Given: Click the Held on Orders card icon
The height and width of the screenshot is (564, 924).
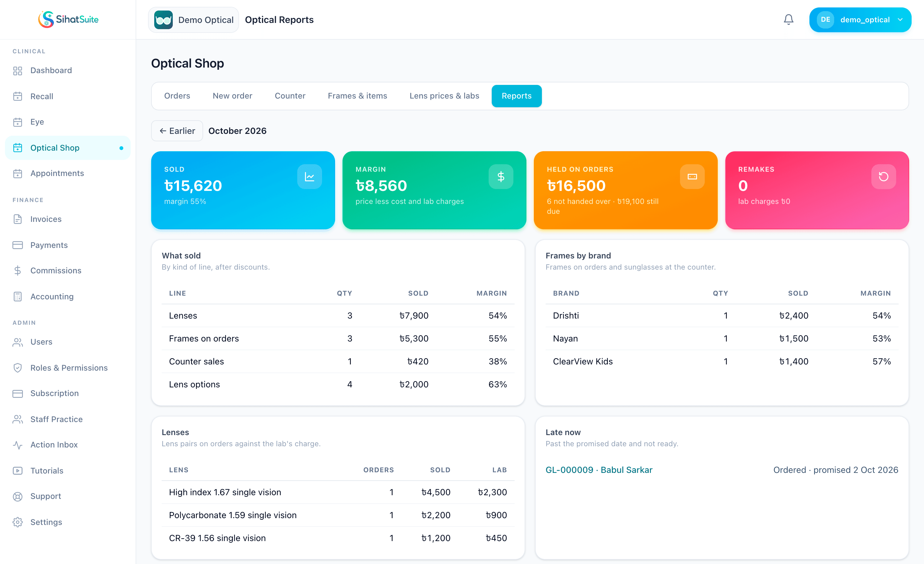Looking at the screenshot, I should (692, 177).
